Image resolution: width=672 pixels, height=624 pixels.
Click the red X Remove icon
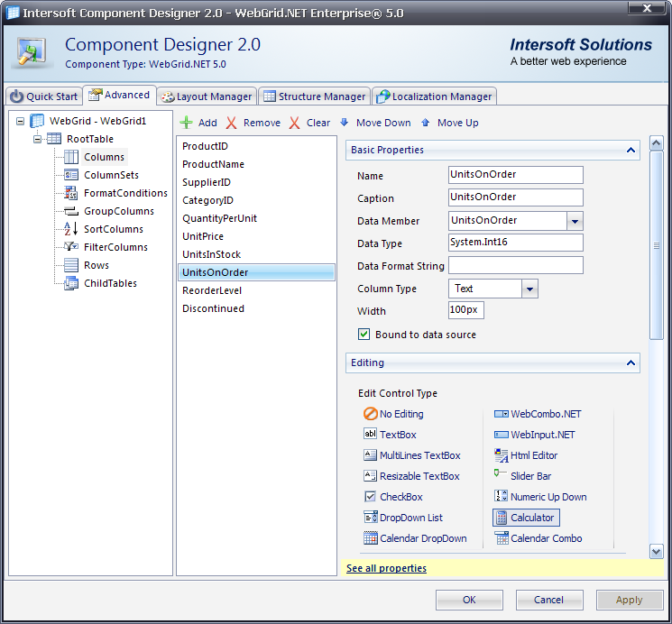232,123
